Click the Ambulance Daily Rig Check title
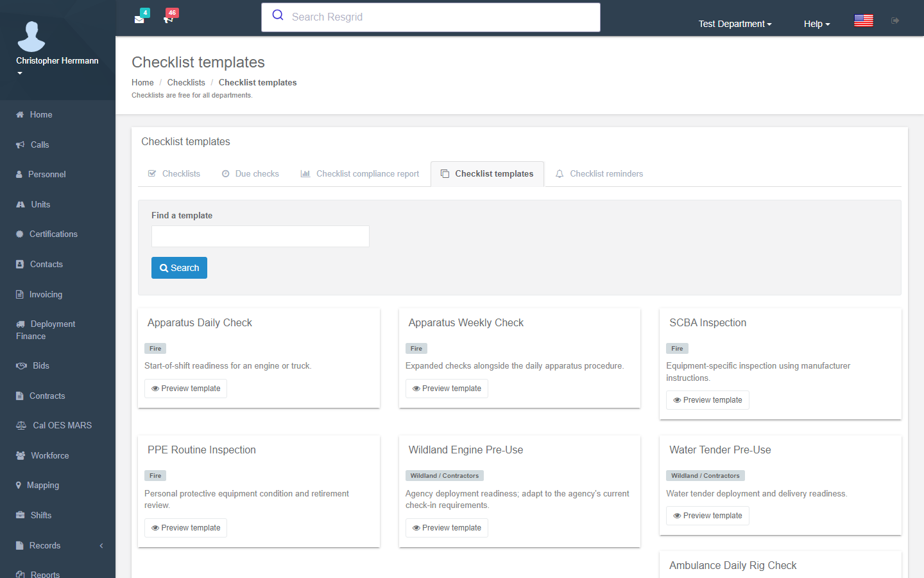Viewport: 924px width, 578px height. (x=733, y=566)
